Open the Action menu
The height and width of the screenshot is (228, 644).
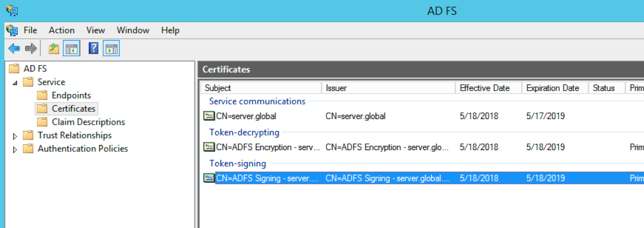coord(61,30)
